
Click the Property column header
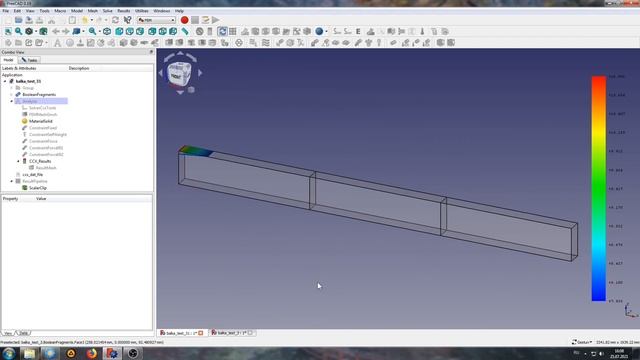click(x=10, y=198)
